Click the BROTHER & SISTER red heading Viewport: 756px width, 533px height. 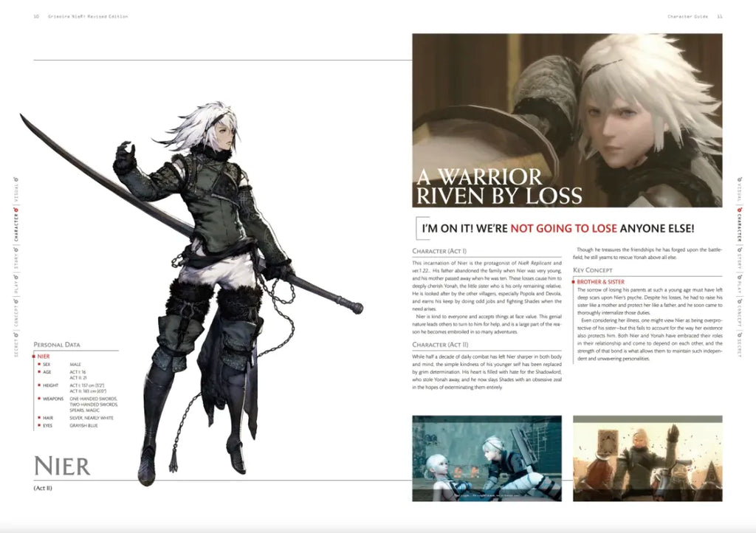600,281
